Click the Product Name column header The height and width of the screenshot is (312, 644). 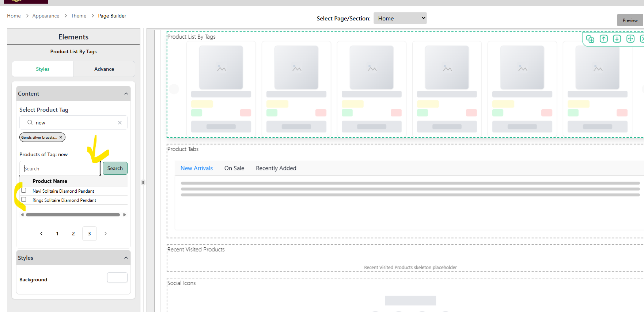click(x=50, y=181)
